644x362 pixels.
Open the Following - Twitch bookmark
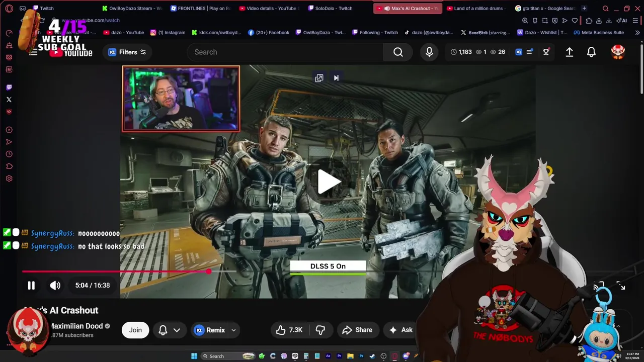[x=375, y=33]
